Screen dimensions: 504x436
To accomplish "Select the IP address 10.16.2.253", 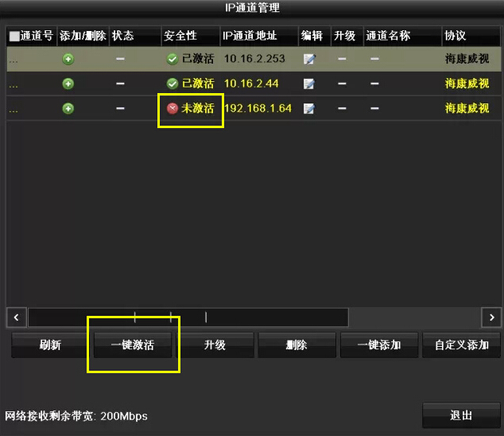I will tap(254, 59).
